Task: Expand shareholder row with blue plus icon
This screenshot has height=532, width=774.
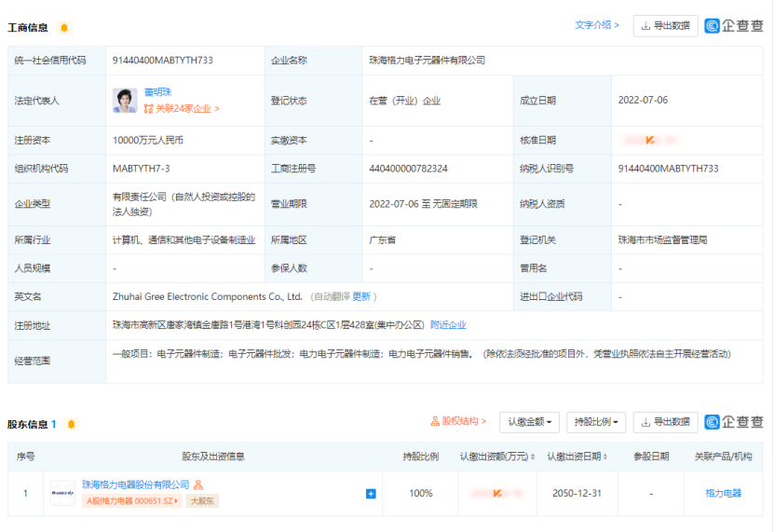Action: click(371, 493)
